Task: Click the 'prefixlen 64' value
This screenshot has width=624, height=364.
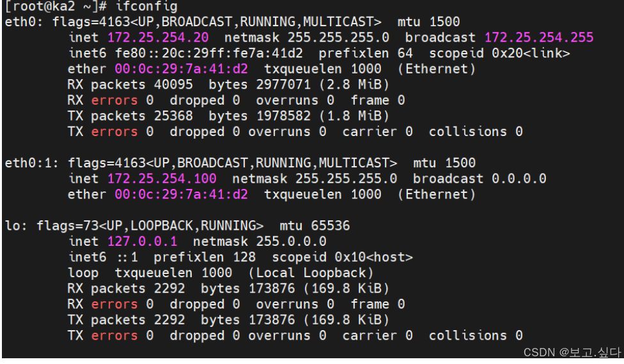Action: tap(366, 53)
